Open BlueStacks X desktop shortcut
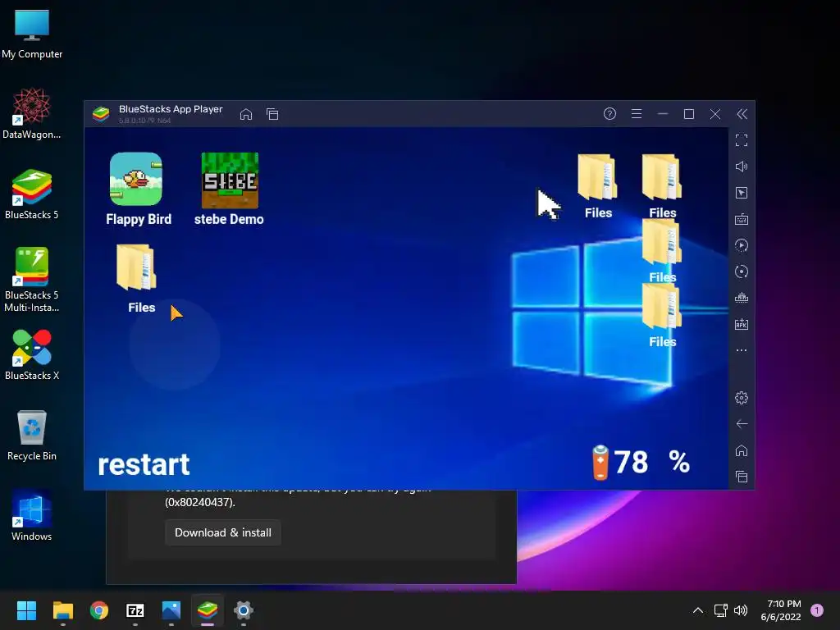Viewport: 840px width, 630px height. click(x=32, y=355)
